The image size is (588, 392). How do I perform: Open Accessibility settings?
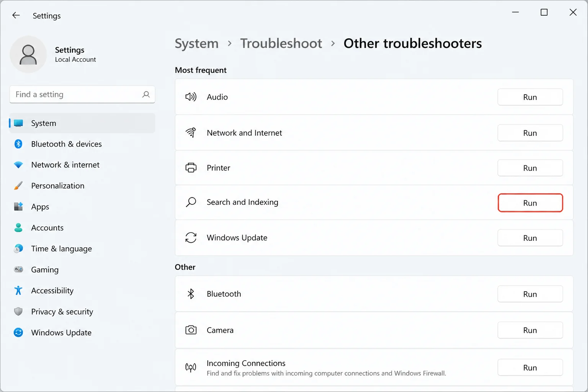82,291
